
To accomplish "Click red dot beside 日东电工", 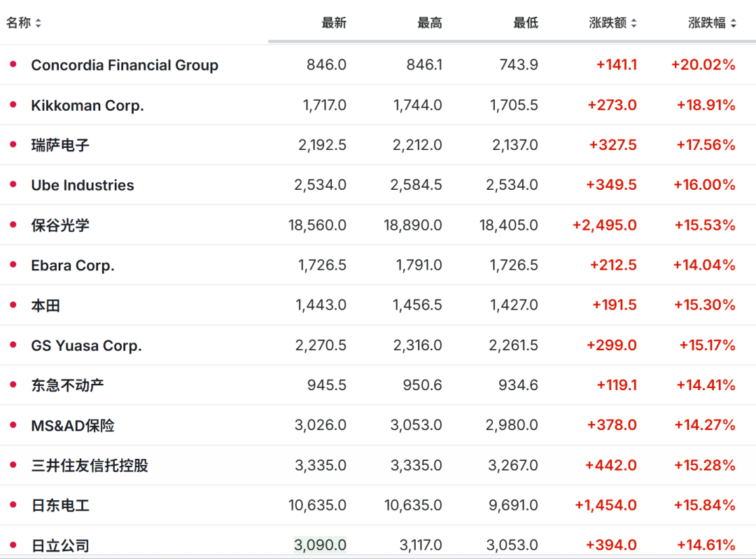I will [x=13, y=504].
